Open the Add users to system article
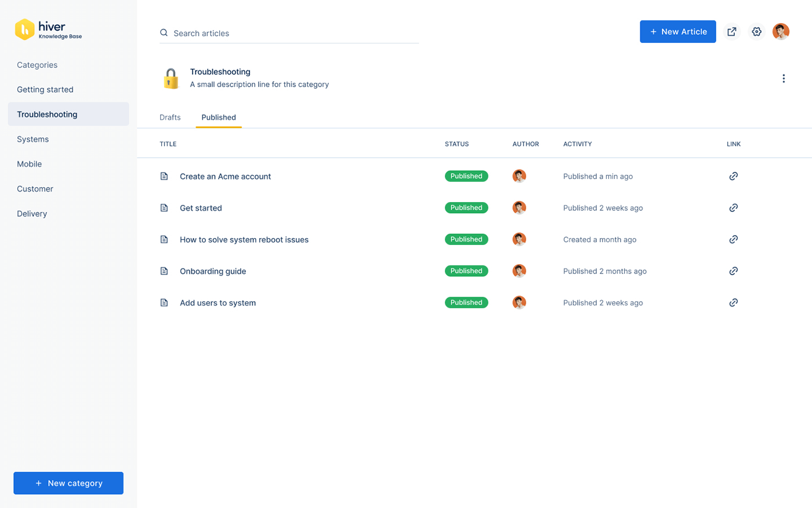Image resolution: width=812 pixels, height=508 pixels. [x=217, y=303]
